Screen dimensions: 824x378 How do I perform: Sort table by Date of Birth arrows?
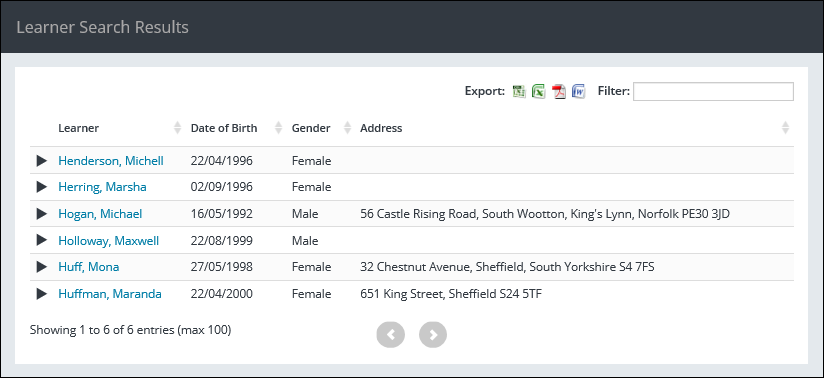(279, 128)
